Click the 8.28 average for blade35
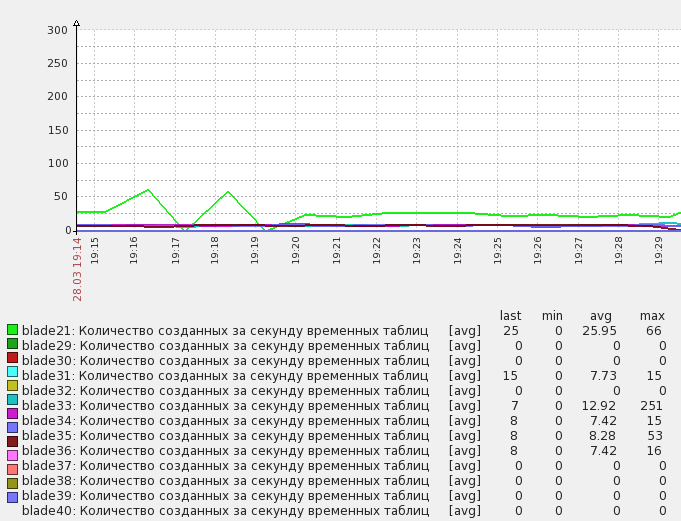 click(603, 436)
